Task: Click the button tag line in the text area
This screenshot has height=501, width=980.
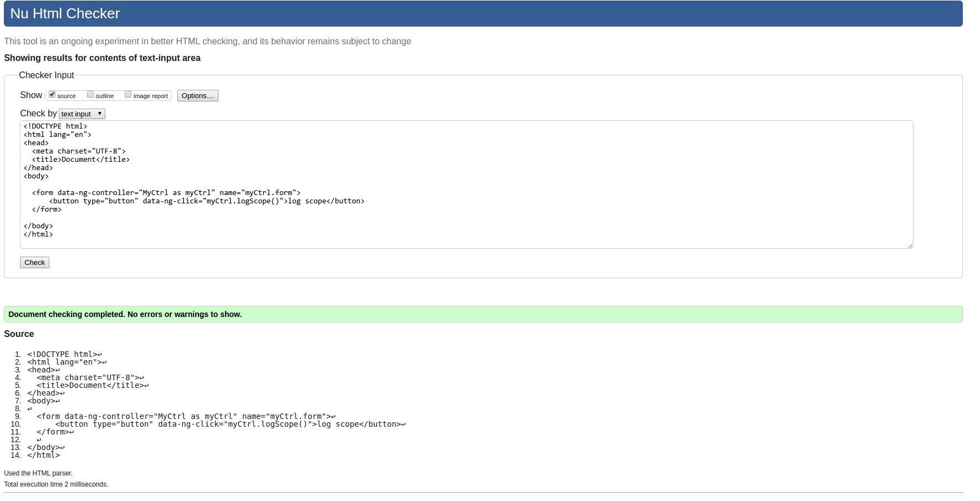Action: (207, 201)
